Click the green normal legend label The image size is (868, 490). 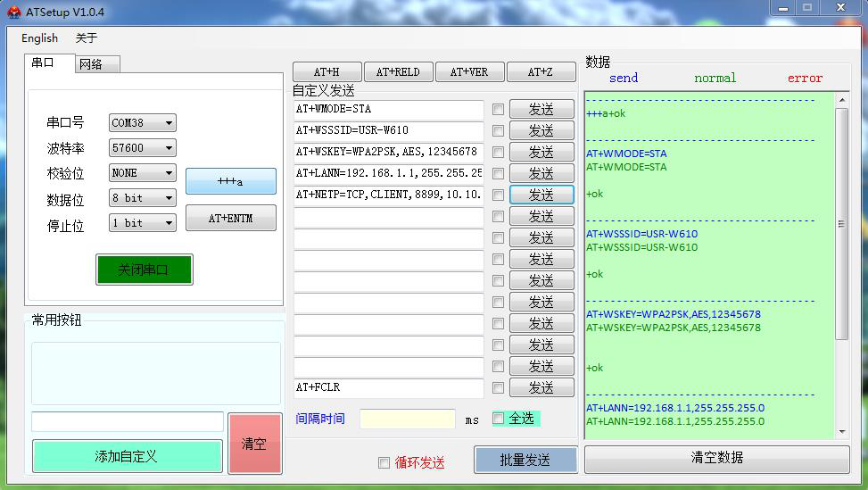tap(715, 78)
